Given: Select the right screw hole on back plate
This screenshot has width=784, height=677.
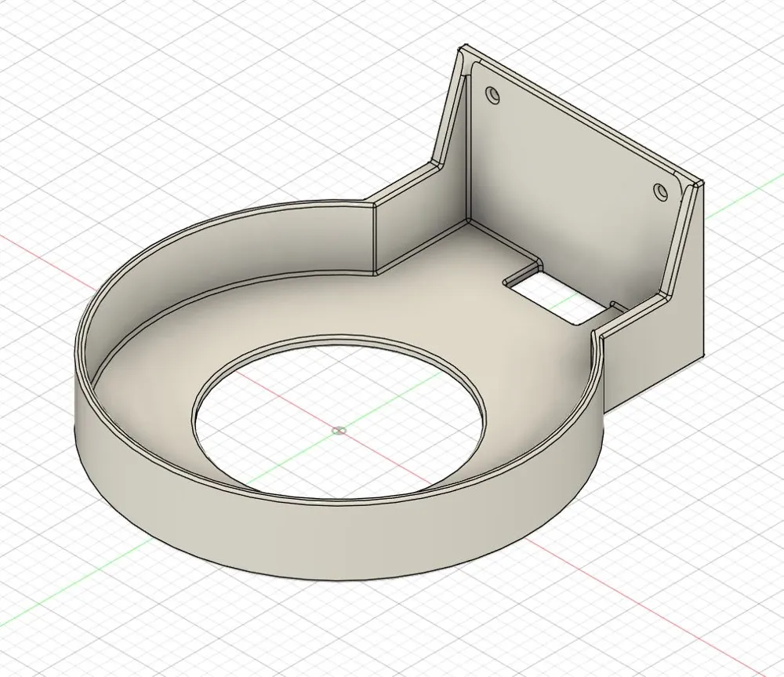Looking at the screenshot, I should [x=661, y=191].
